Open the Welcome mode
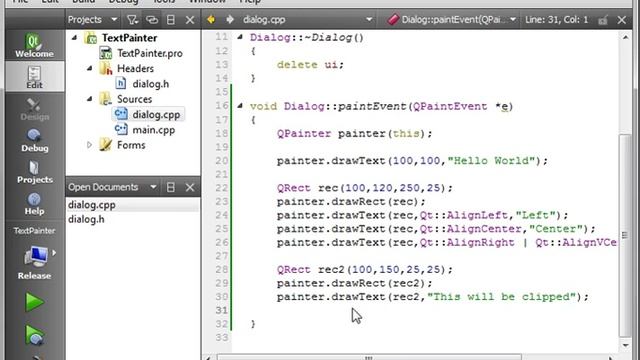 point(34,45)
